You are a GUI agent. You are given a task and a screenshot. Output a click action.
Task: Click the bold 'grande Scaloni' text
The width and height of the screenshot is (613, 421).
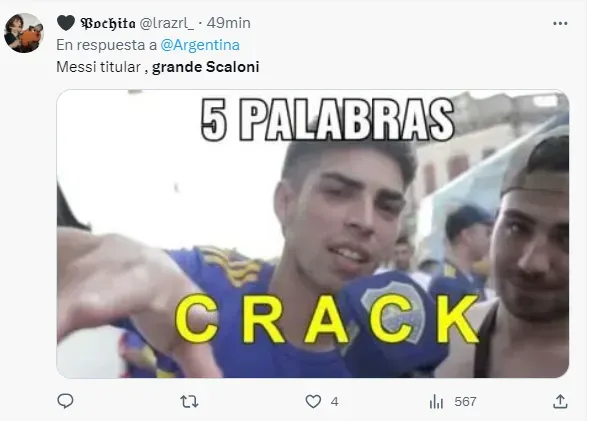pyautogui.click(x=206, y=67)
